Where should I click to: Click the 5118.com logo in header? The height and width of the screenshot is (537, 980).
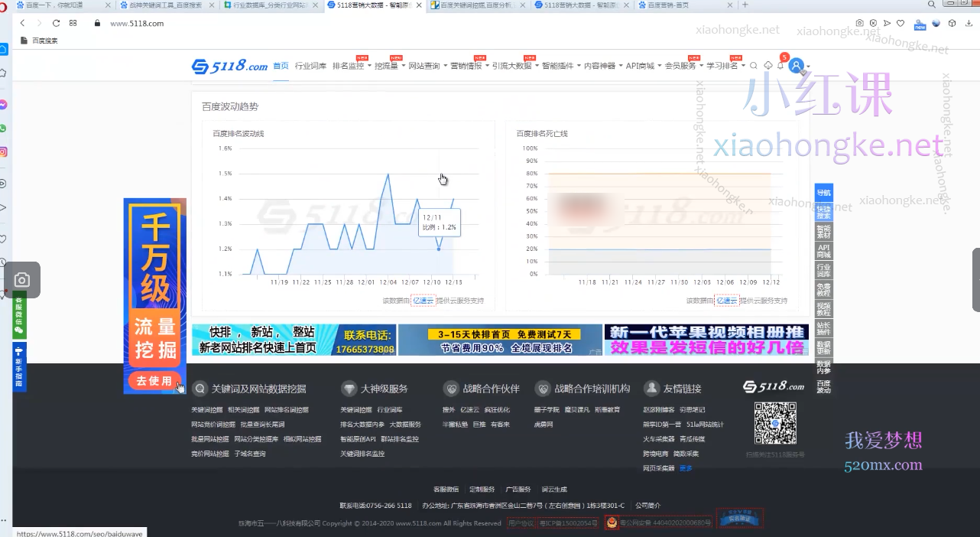pos(229,67)
